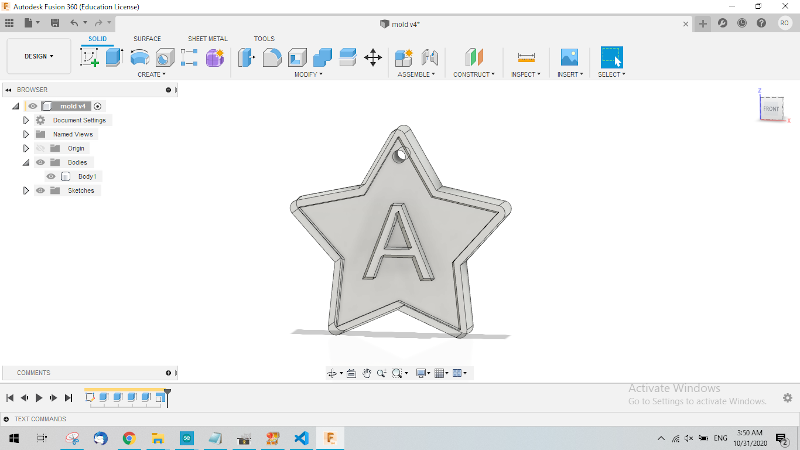Toggle visibility of the Origin folder

pos(40,148)
